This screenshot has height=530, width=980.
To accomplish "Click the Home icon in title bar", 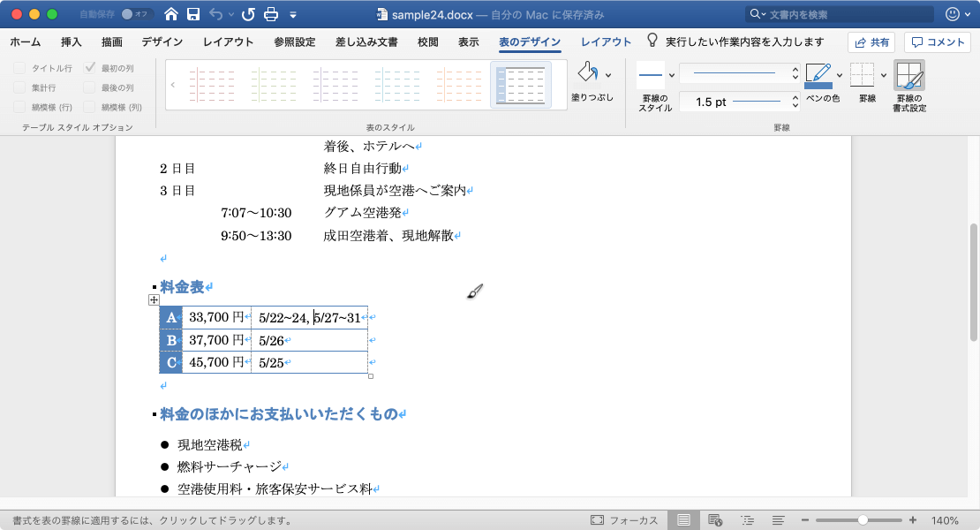I will click(170, 14).
